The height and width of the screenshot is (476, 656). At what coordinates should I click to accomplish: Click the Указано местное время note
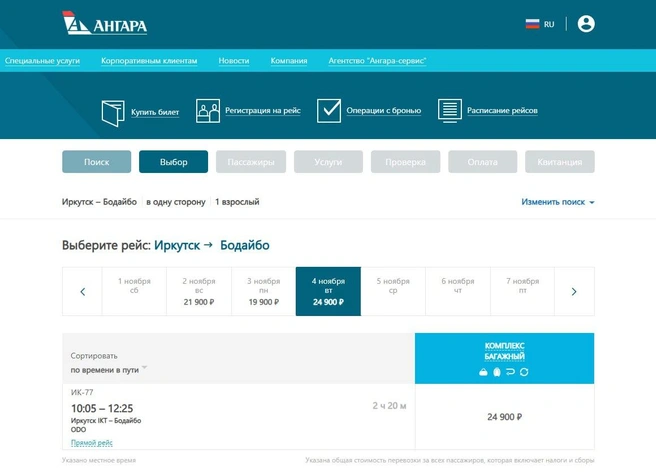coord(99,460)
